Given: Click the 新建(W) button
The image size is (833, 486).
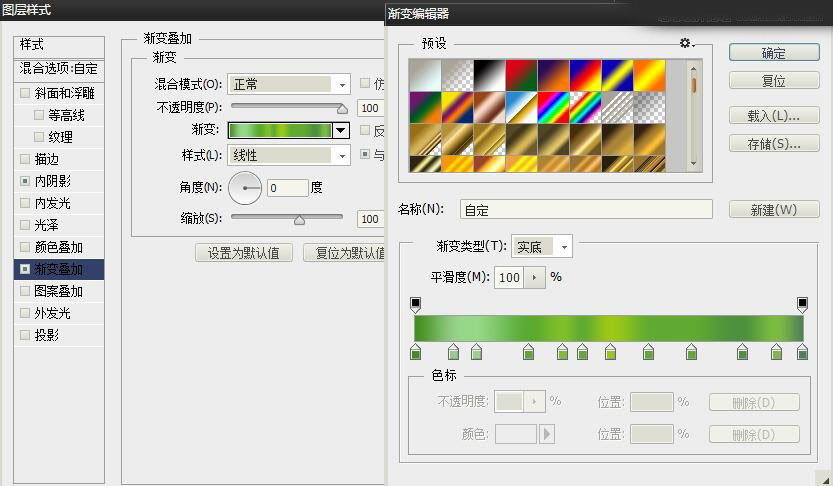Looking at the screenshot, I should (774, 209).
